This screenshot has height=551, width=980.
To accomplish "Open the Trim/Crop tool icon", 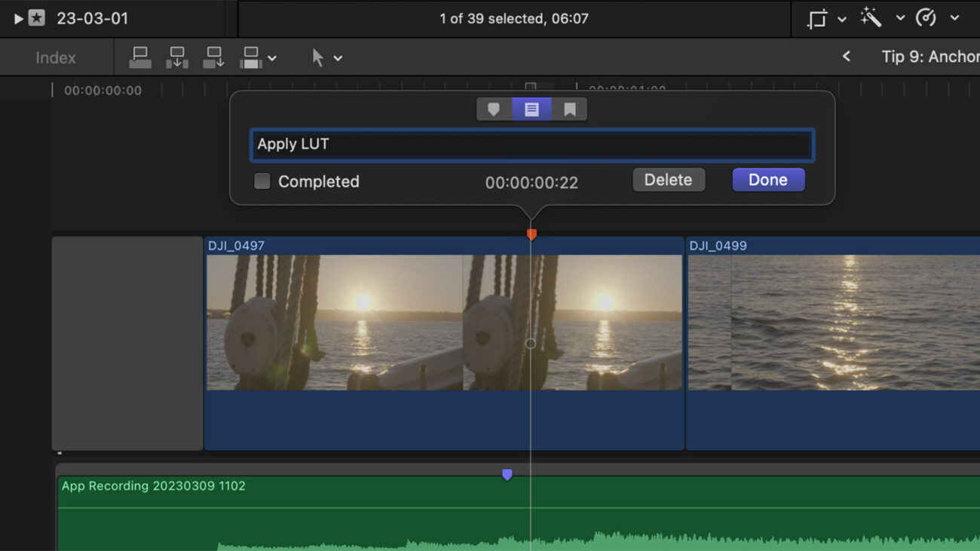I will point(816,17).
